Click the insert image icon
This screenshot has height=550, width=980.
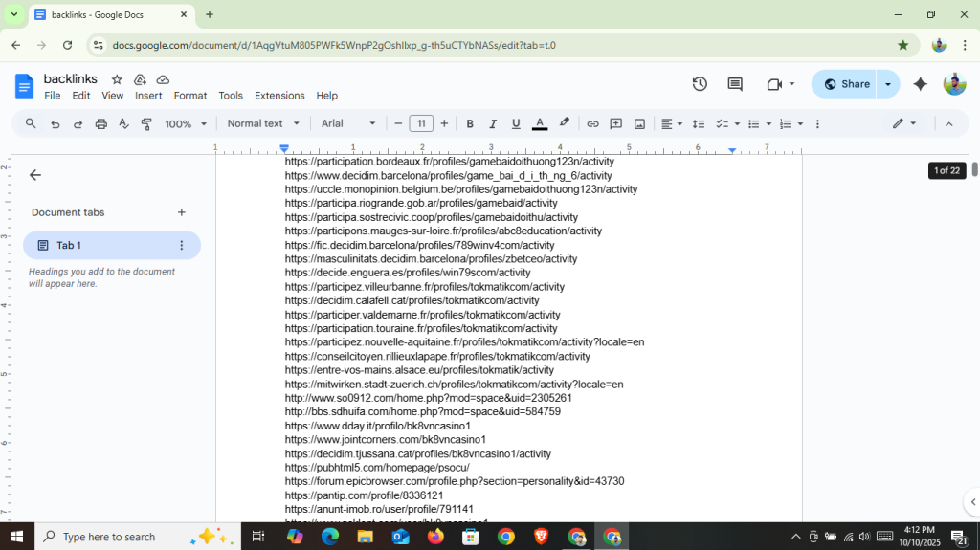point(639,124)
